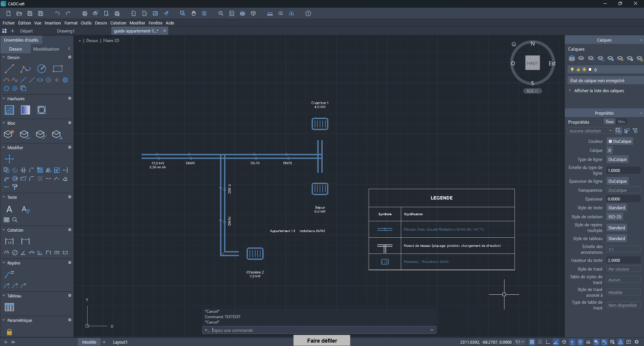
Task: Switch to the Modélisation tab
Action: point(46,49)
